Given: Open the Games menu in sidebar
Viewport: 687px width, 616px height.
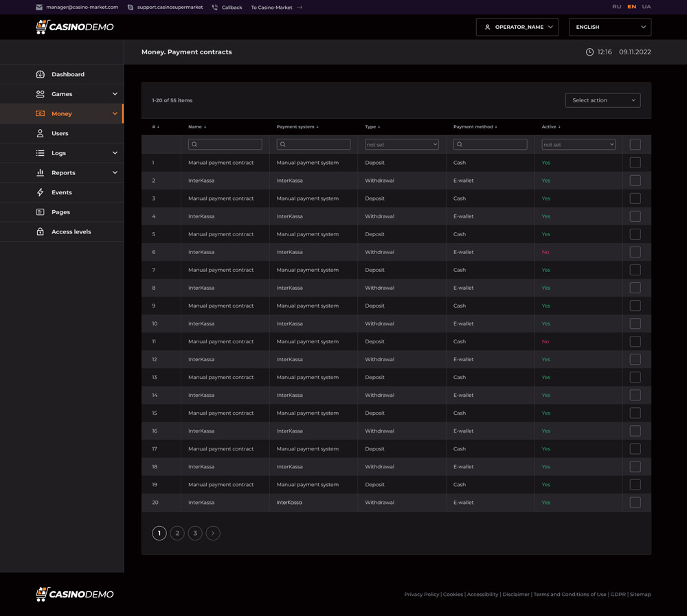Looking at the screenshot, I should (62, 94).
